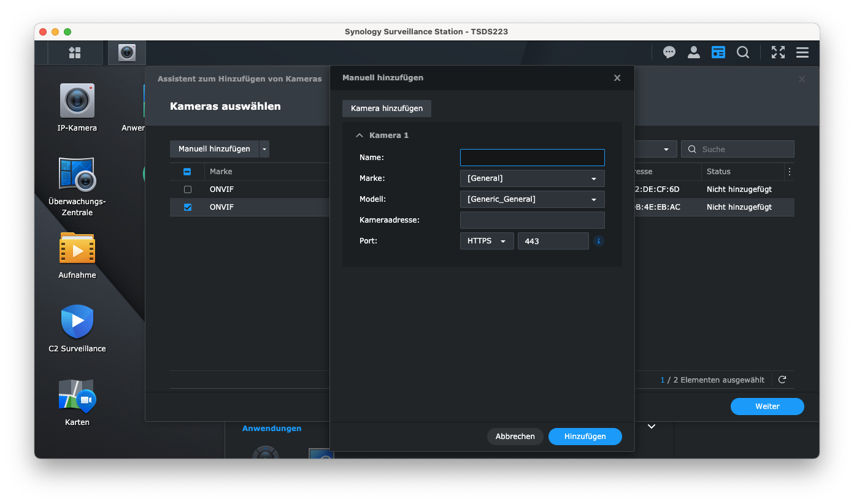Click the search magnifier in top bar
Image resolution: width=854 pixels, height=504 pixels.
743,53
